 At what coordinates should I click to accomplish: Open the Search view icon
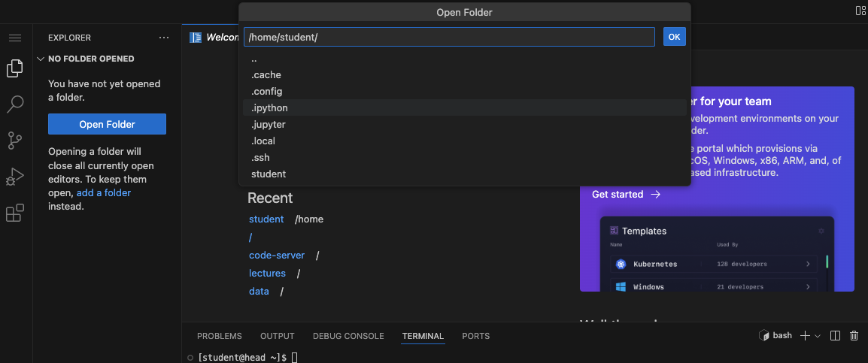(15, 104)
